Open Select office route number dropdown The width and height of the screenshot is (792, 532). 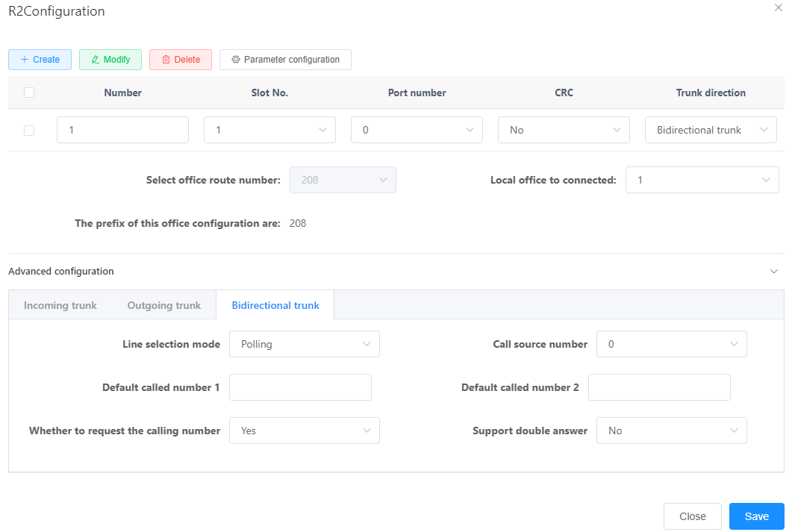coord(343,180)
